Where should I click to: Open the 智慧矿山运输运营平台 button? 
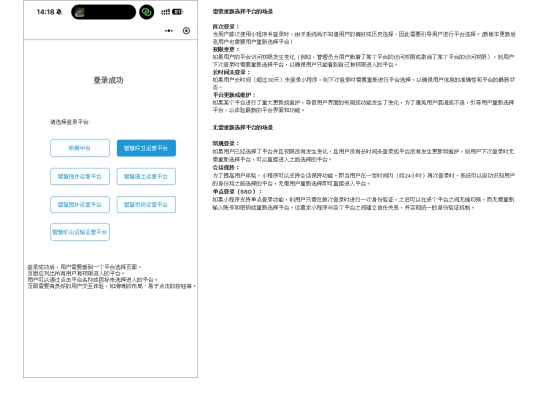(80, 232)
